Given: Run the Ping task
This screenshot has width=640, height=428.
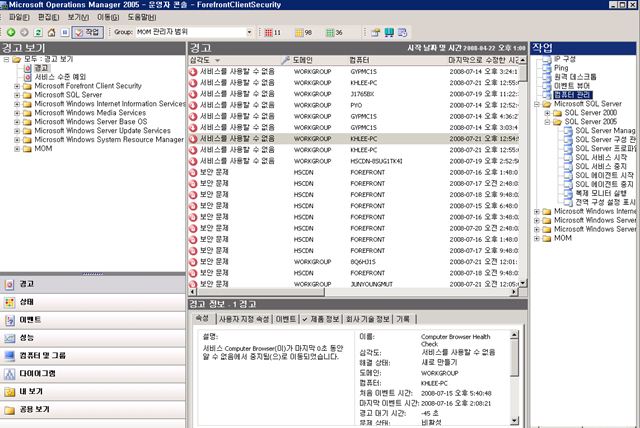Looking at the screenshot, I should coord(561,68).
